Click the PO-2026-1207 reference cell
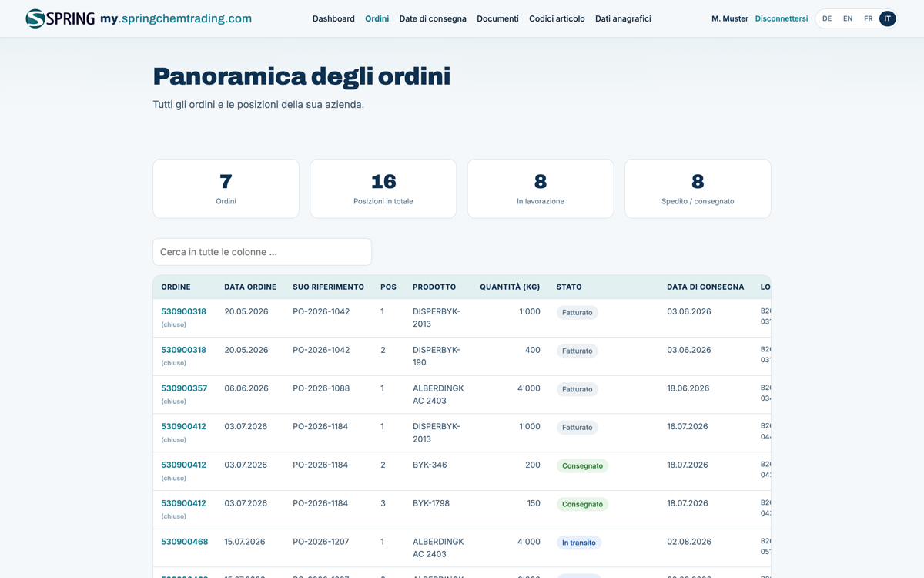 tap(321, 542)
